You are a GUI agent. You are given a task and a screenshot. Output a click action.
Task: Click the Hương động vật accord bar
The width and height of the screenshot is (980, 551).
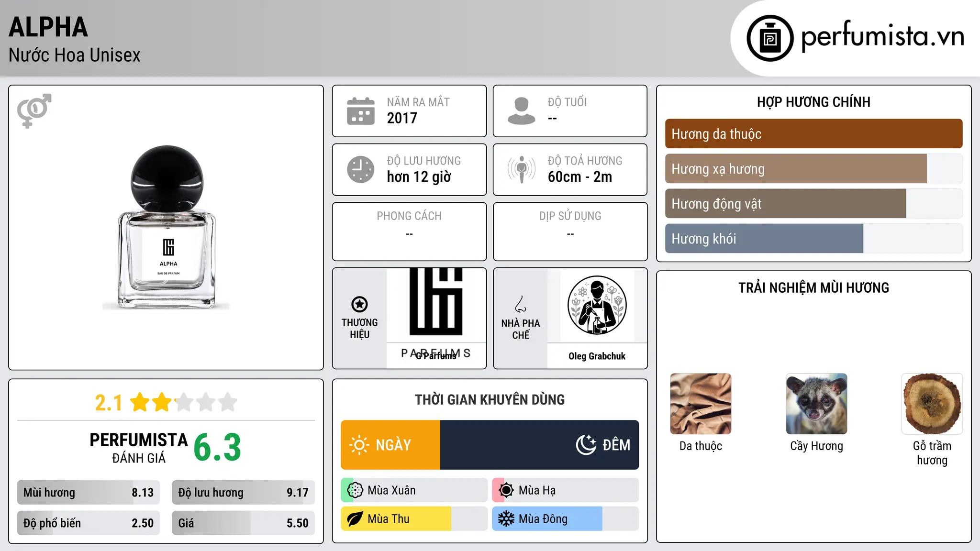[x=813, y=204]
